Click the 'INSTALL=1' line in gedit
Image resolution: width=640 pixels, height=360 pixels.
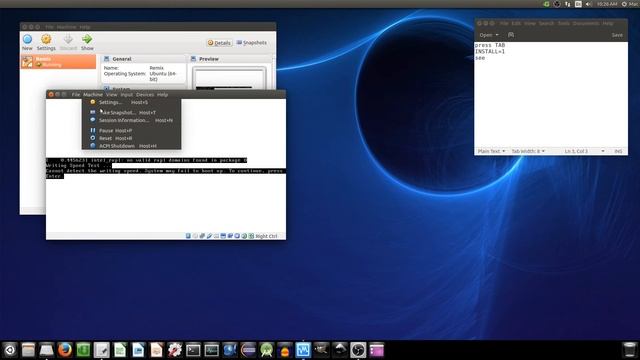(x=490, y=51)
